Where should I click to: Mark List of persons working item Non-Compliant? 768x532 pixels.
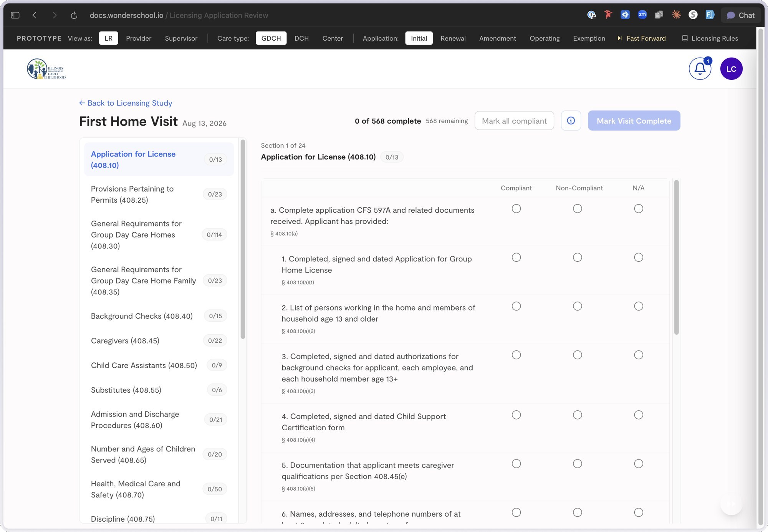point(578,306)
